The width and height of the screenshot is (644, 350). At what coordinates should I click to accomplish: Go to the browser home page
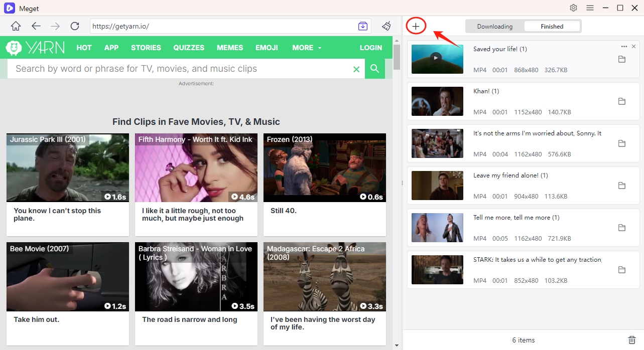pyautogui.click(x=16, y=26)
